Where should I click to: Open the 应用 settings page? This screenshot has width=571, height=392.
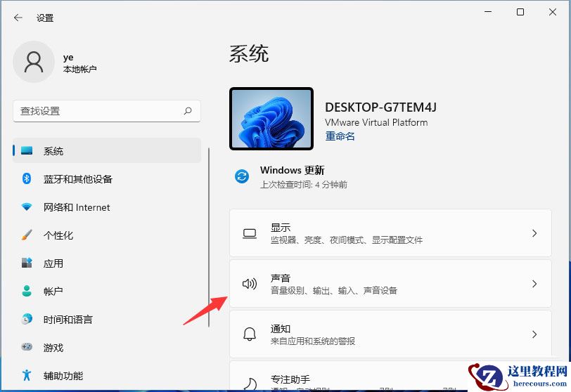[x=107, y=263]
